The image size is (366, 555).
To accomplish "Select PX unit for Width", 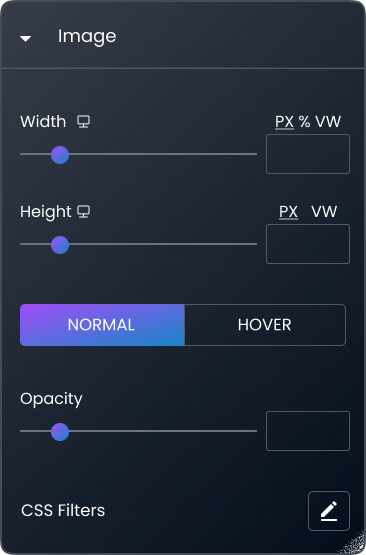I will (285, 122).
